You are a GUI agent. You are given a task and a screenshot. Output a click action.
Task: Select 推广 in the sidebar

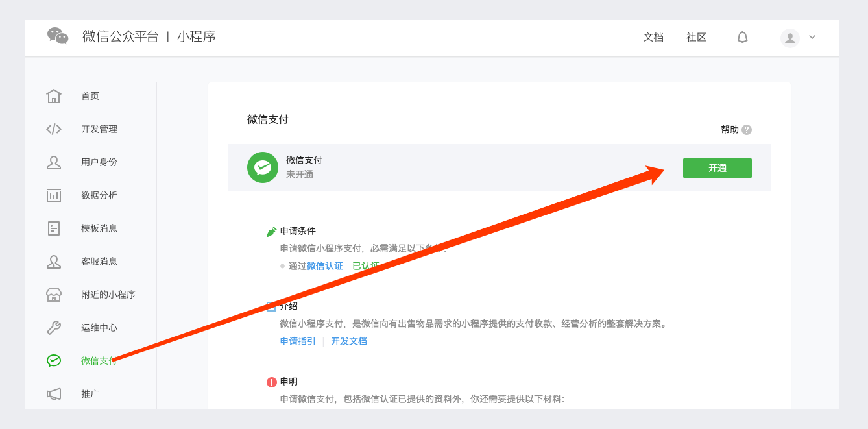[x=90, y=394]
